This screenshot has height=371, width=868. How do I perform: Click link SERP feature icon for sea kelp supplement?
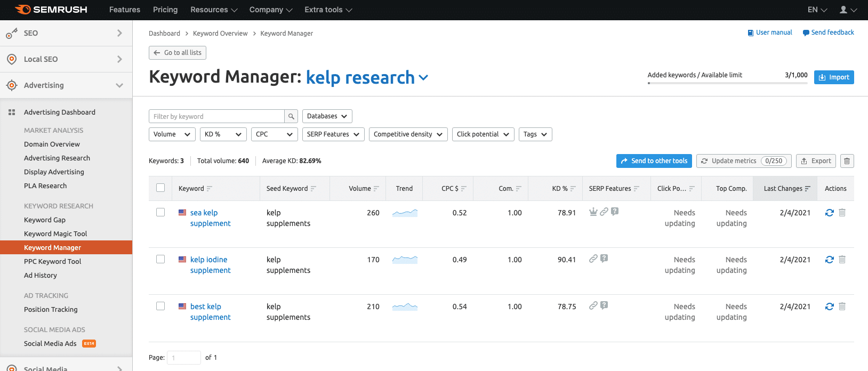click(x=604, y=212)
